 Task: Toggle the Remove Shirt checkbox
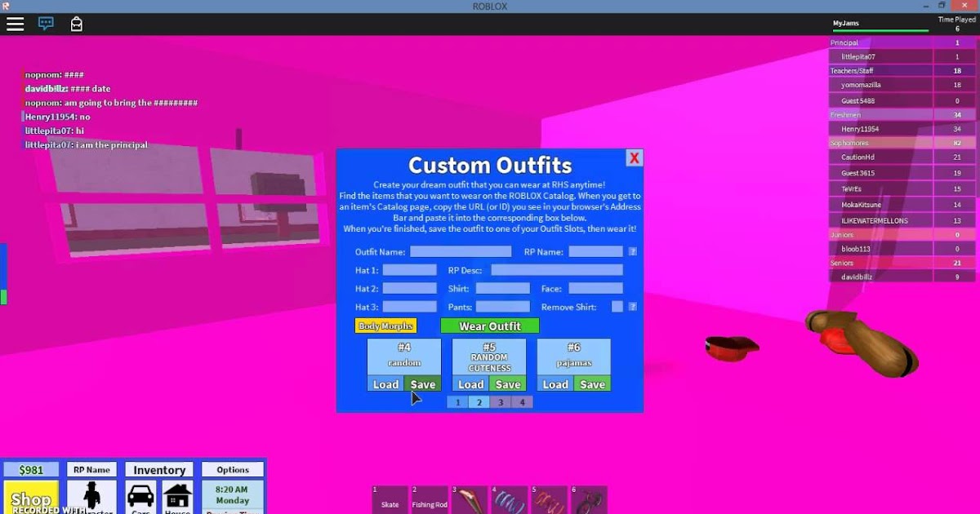(617, 307)
